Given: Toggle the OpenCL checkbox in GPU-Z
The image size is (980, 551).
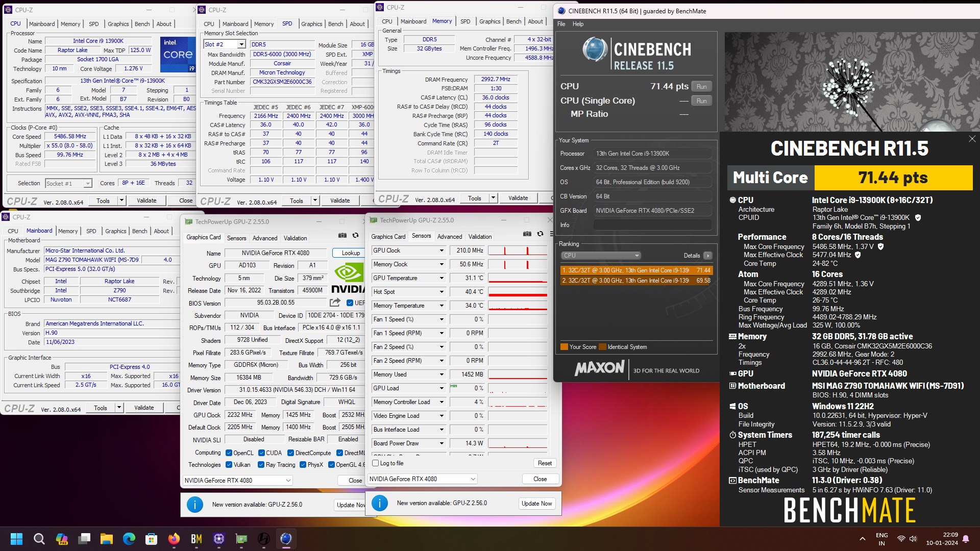Looking at the screenshot, I should tap(228, 453).
